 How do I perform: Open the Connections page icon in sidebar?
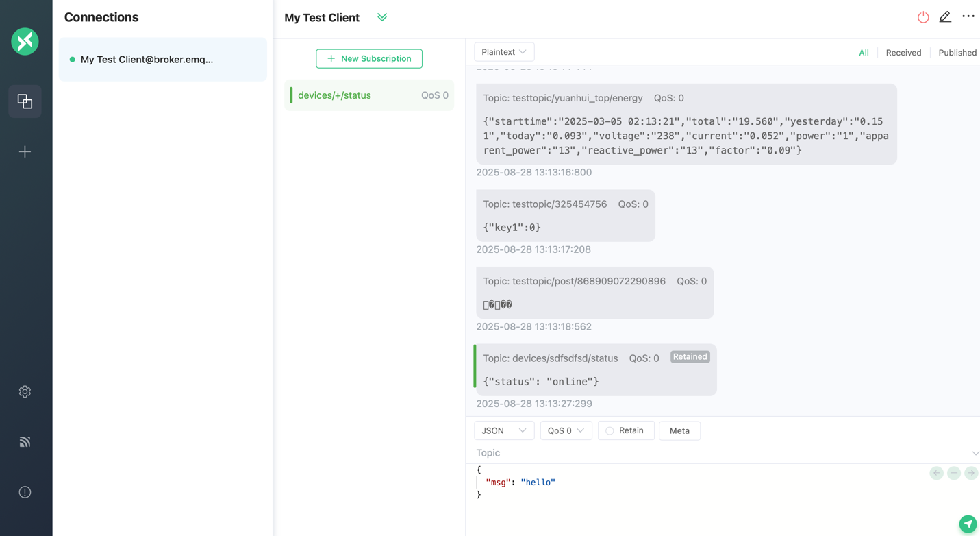tap(25, 101)
